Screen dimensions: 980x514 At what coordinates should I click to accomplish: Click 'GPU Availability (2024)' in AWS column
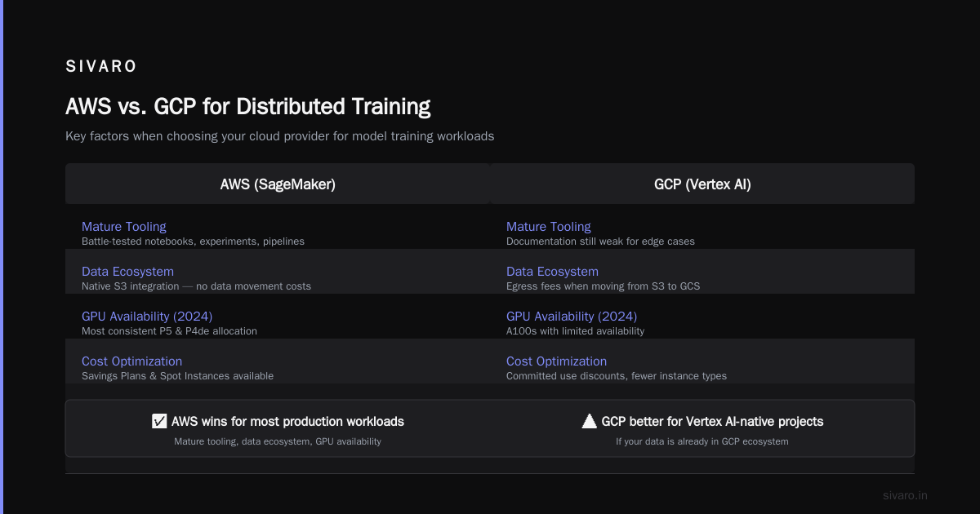point(147,317)
